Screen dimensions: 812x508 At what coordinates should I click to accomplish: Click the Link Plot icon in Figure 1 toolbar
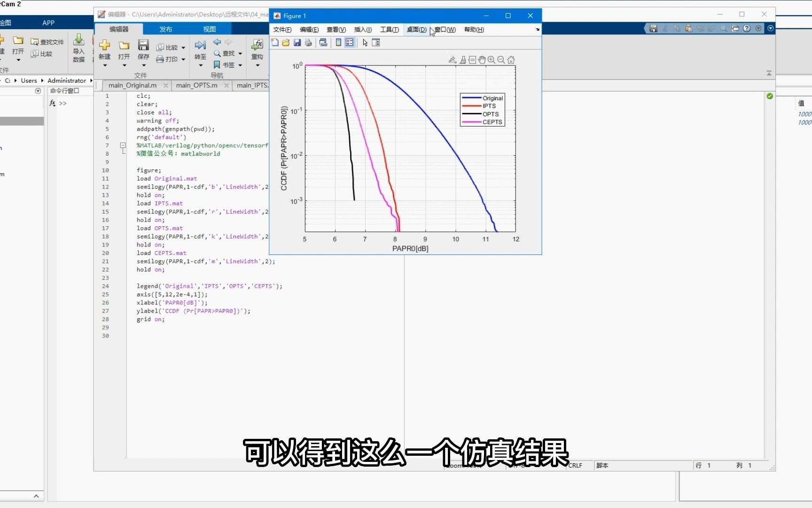323,43
